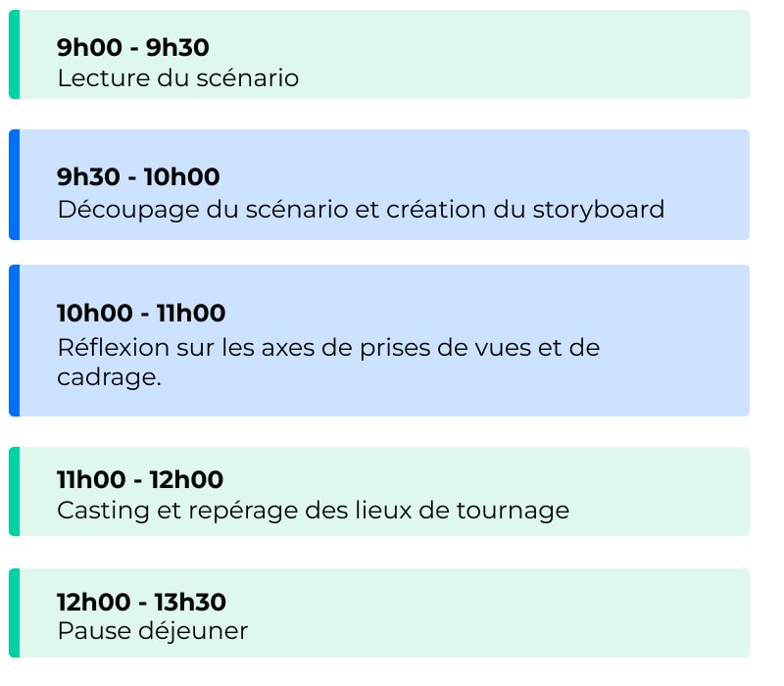
Task: Click the 9h30 - 10h00 time heading
Action: tap(138, 177)
